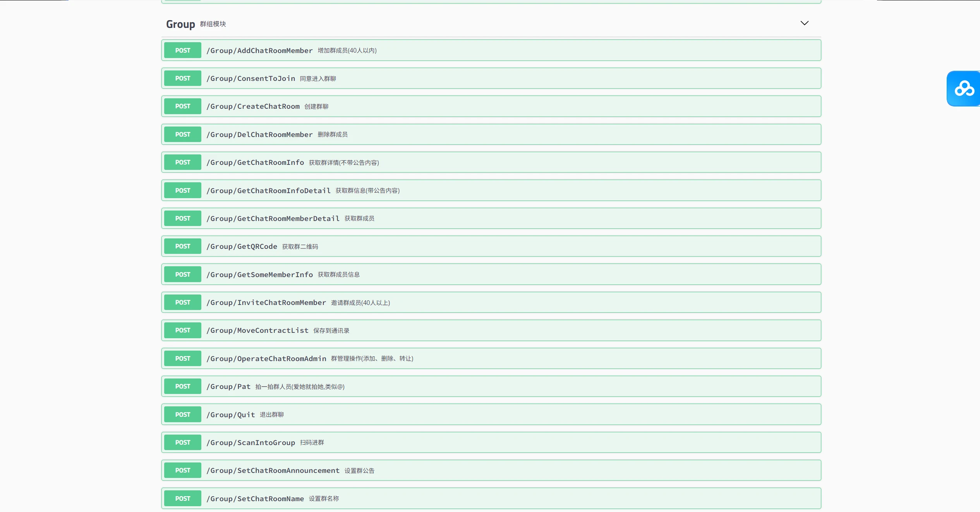980x512 pixels.
Task: Click the blue cloud floating icon
Action: 964,89
